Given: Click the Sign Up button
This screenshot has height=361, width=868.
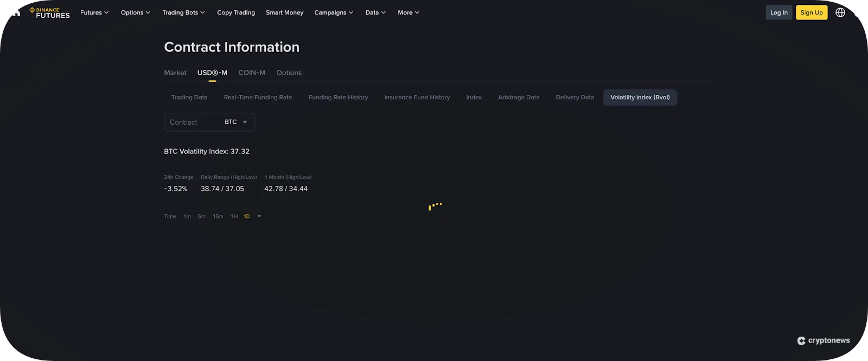Looking at the screenshot, I should click(x=812, y=12).
